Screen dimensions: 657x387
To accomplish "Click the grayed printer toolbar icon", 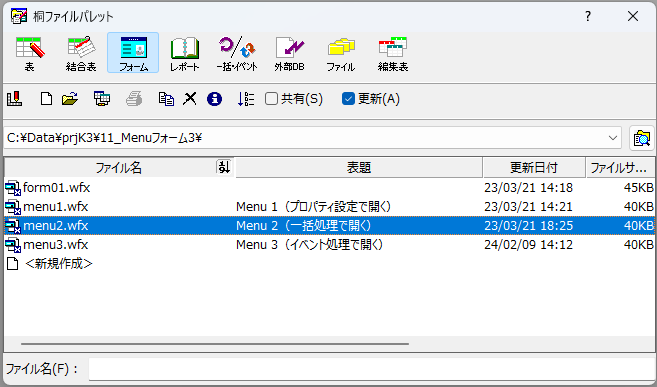I will point(134,99).
